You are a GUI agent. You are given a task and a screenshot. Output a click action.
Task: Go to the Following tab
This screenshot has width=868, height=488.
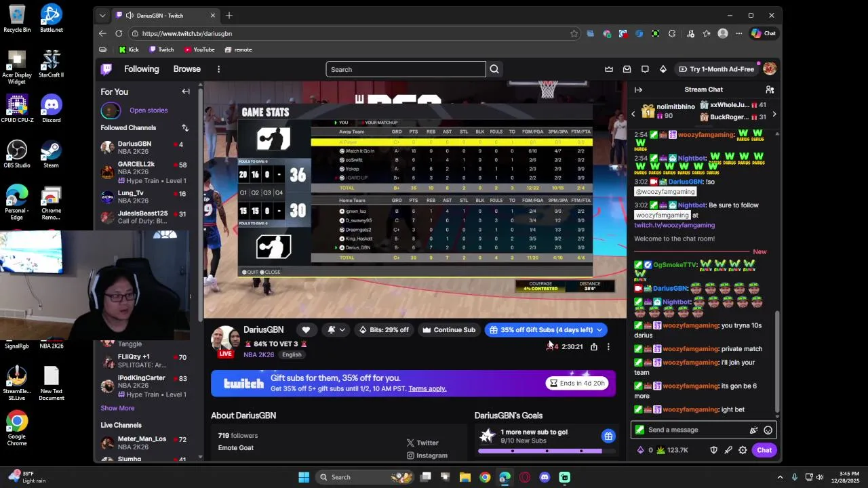pos(141,69)
